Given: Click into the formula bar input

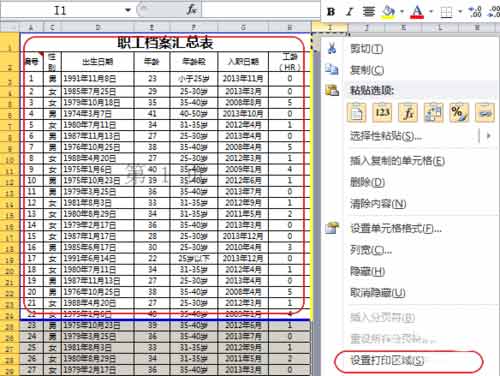Looking at the screenshot, I should pos(261,10).
